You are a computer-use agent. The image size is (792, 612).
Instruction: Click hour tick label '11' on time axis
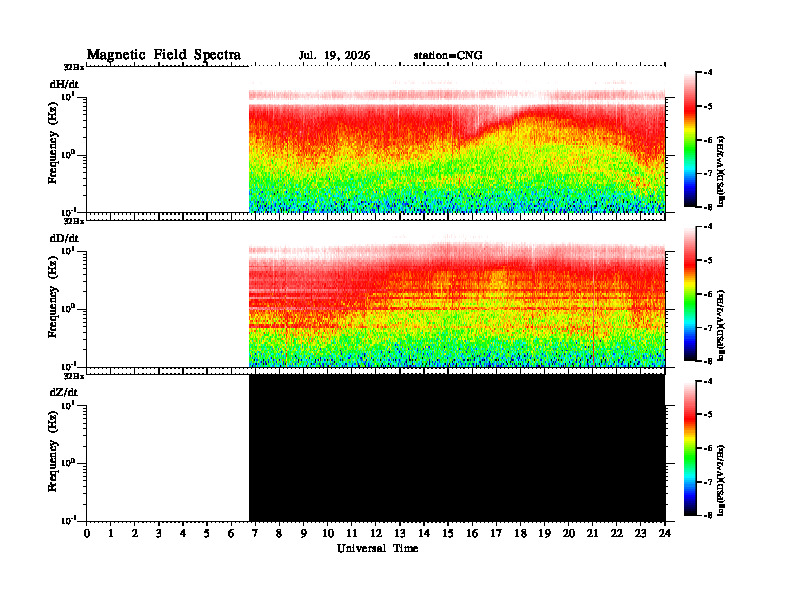click(352, 534)
